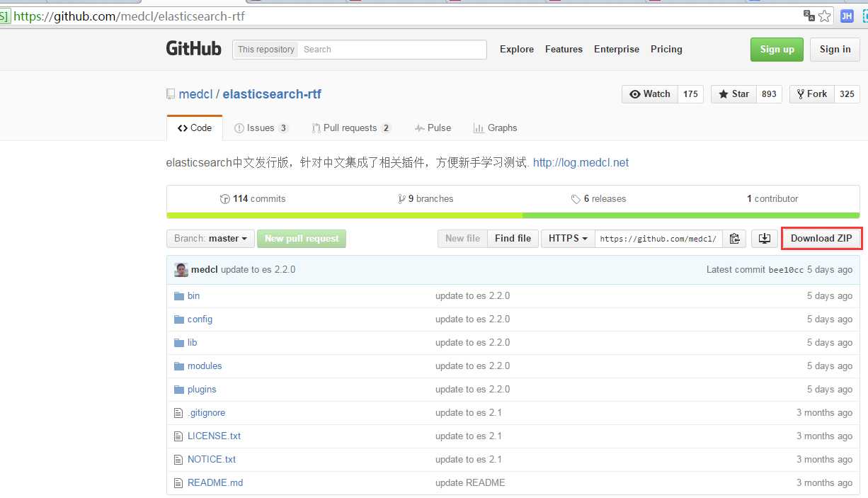
Task: Open the HTTPS protocol dropdown
Action: (568, 239)
